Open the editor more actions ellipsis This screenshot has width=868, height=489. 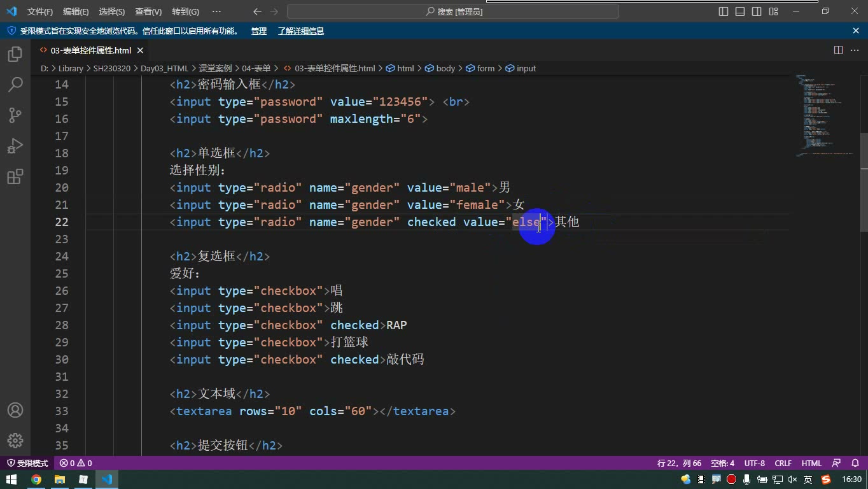point(855,50)
